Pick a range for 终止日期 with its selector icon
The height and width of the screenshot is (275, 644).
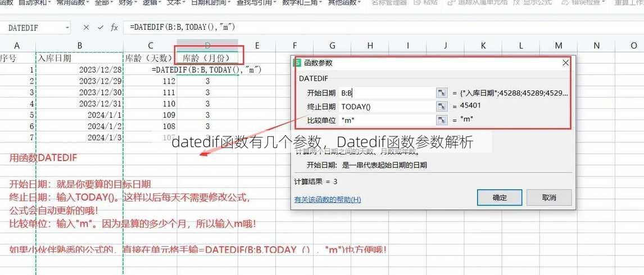click(x=442, y=107)
